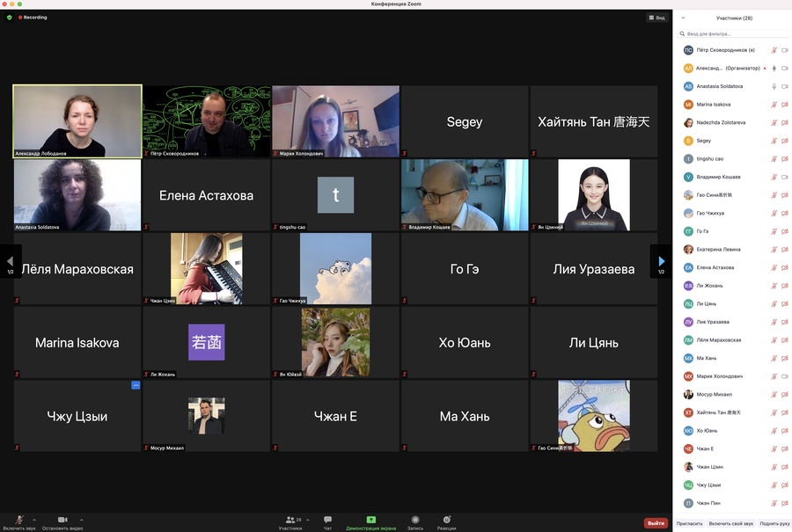The image size is (792, 532).
Task: Go to next gallery page right arrow
Action: (x=662, y=261)
